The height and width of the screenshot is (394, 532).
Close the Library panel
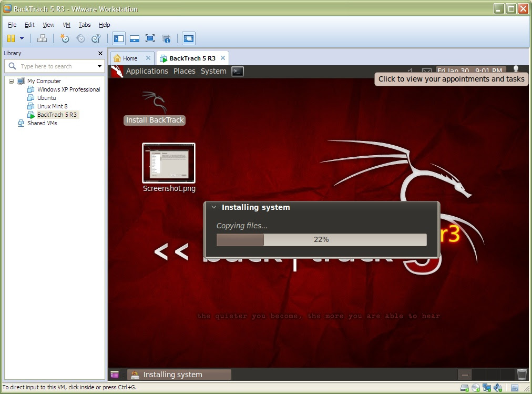100,53
